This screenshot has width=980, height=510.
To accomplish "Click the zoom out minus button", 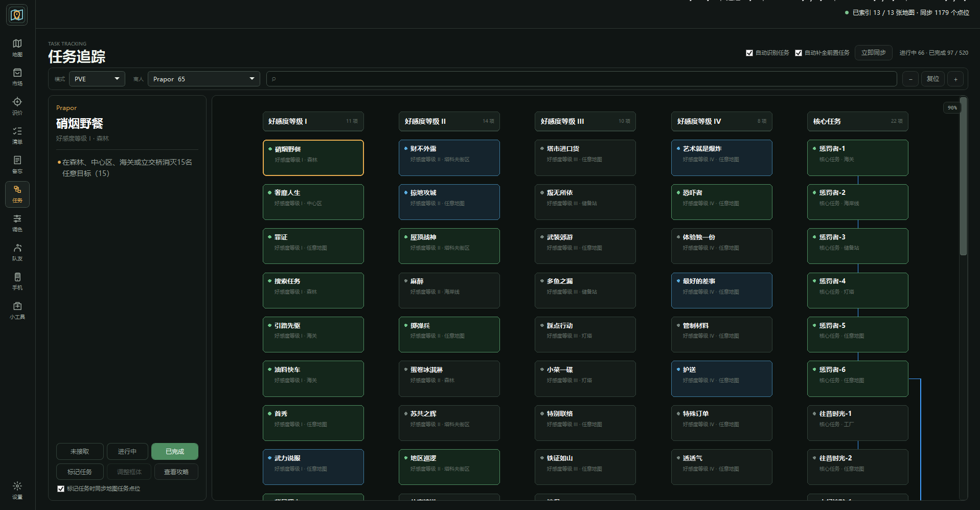I will click(x=910, y=79).
